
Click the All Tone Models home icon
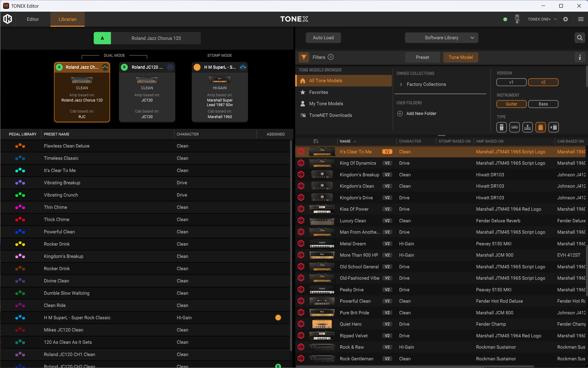click(303, 81)
